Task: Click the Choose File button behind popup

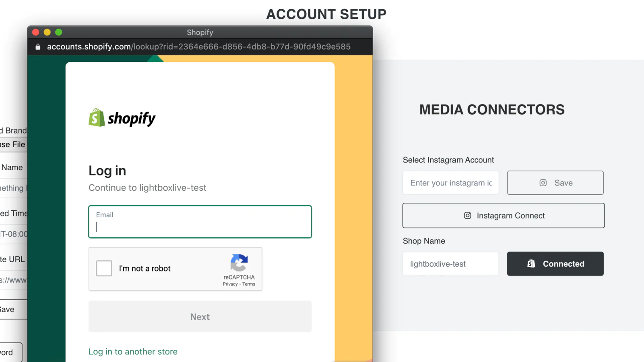Action: pos(13,144)
